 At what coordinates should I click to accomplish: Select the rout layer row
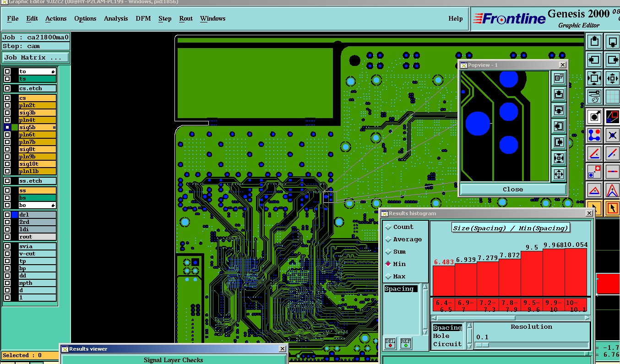click(37, 237)
